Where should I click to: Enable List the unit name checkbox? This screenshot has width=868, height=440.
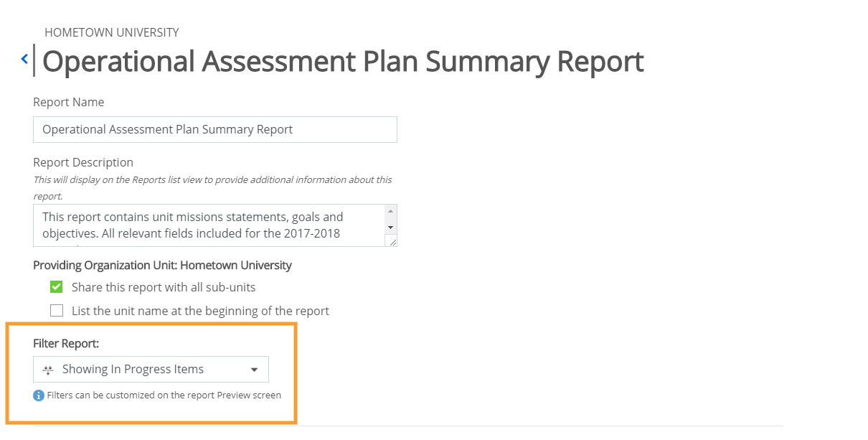[57, 311]
